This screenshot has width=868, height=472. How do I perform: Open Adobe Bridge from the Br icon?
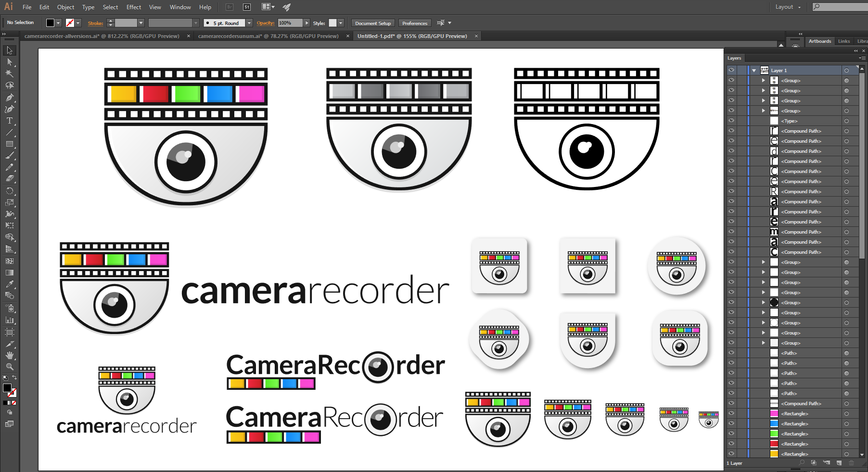coord(230,7)
